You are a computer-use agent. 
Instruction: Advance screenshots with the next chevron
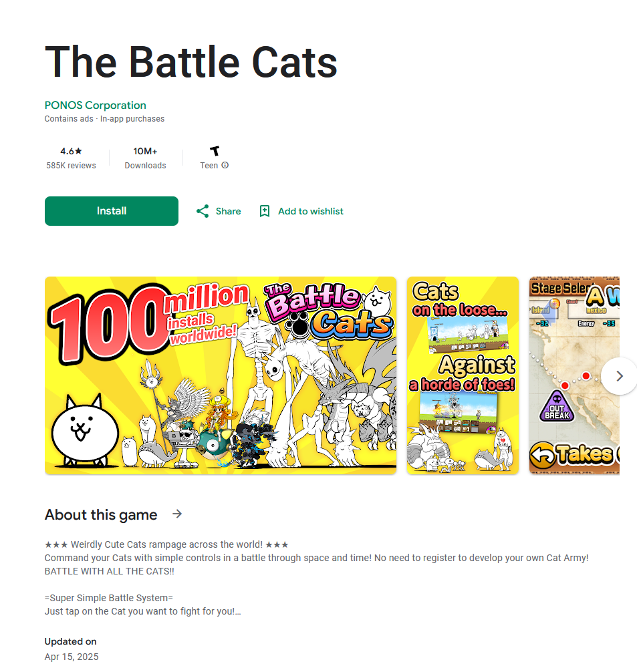click(619, 376)
